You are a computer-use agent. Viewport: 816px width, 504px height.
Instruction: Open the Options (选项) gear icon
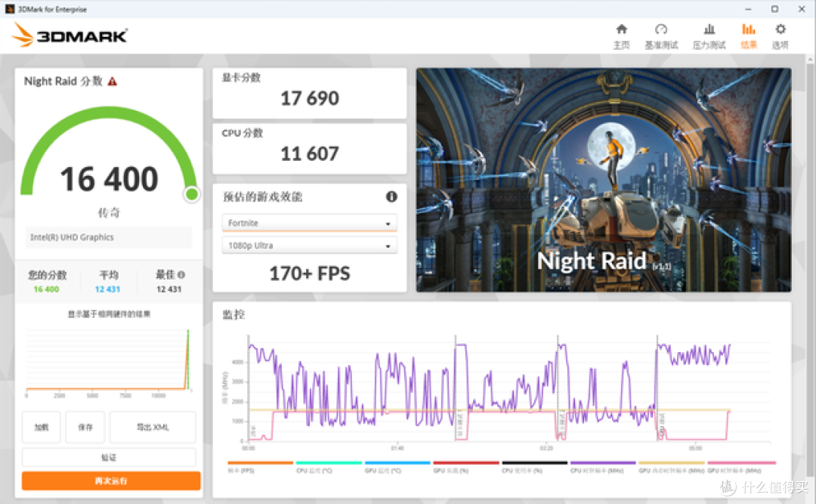point(780,29)
